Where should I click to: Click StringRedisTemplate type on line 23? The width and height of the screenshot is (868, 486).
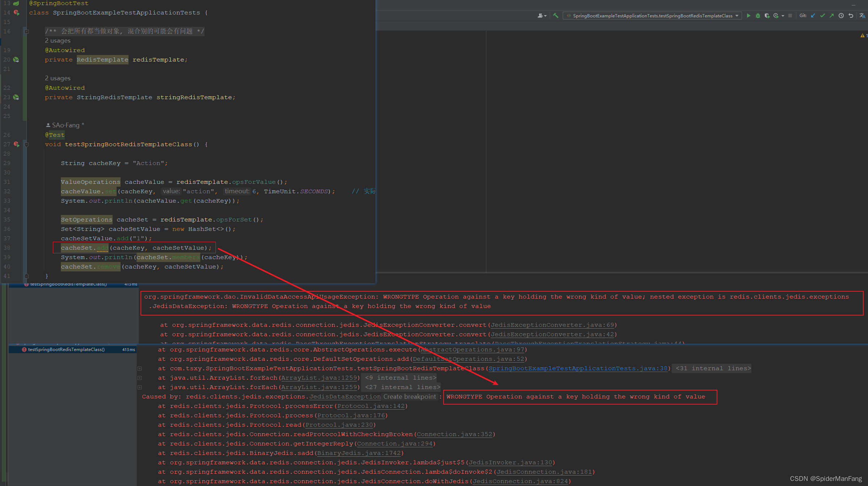(x=114, y=97)
